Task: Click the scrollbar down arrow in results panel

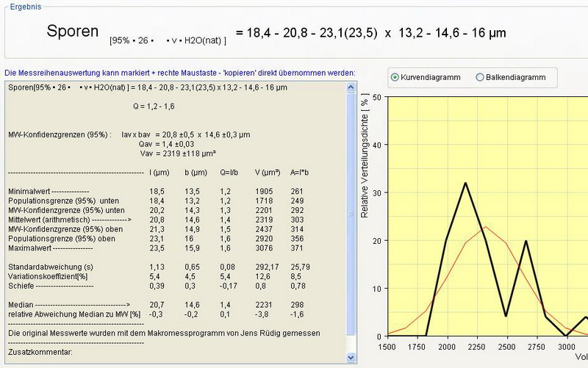Action: [351, 358]
